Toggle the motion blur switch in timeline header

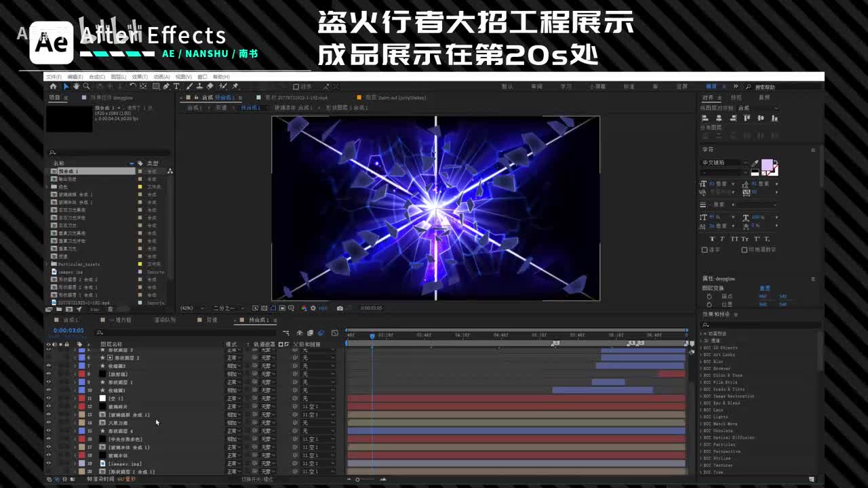click(321, 333)
